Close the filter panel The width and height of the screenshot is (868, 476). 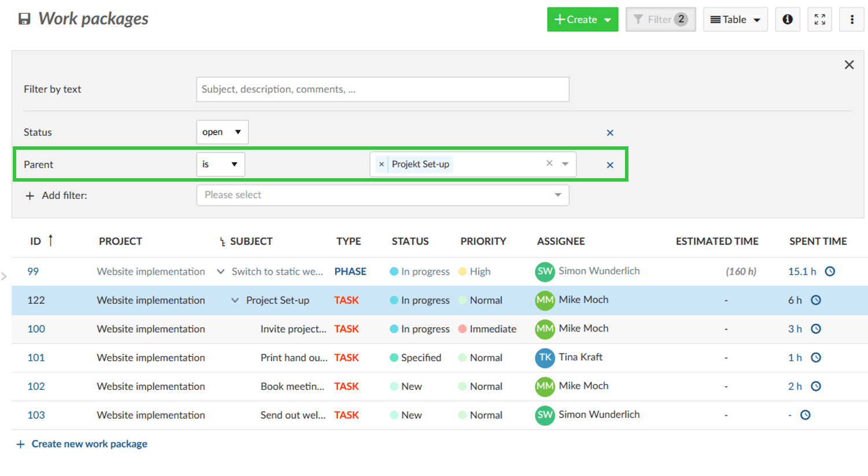pos(849,65)
